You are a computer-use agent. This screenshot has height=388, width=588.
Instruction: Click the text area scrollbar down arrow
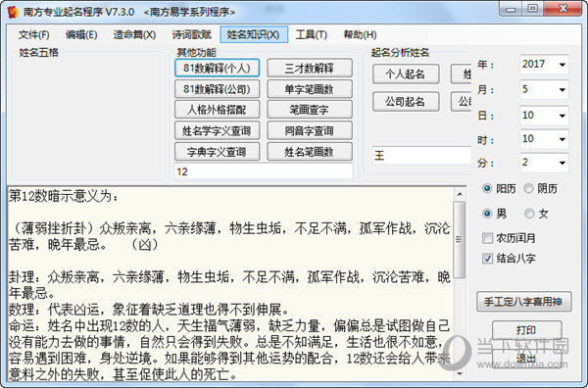(460, 373)
